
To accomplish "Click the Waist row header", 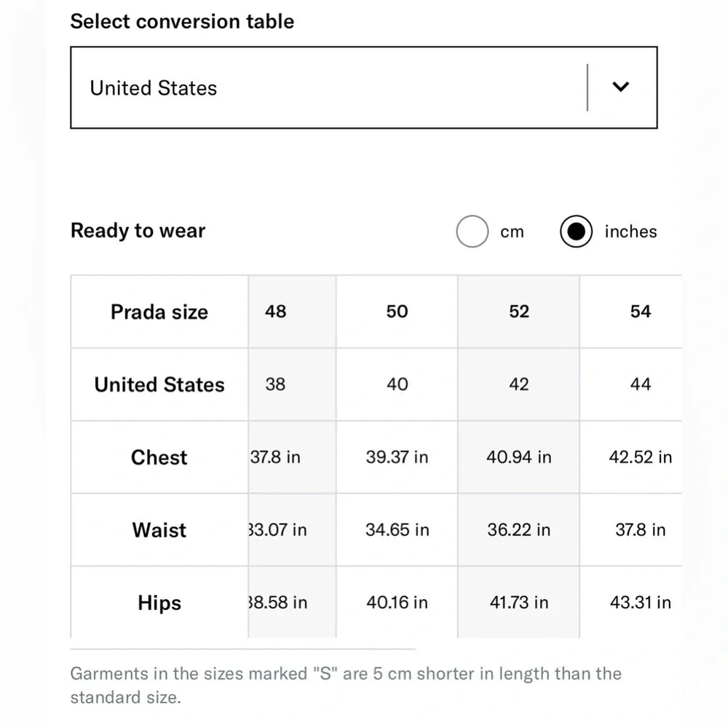I will coord(159,530).
